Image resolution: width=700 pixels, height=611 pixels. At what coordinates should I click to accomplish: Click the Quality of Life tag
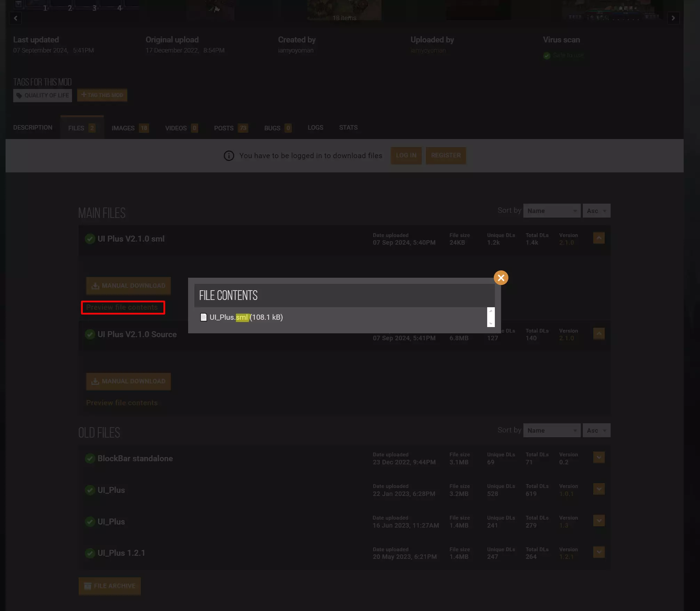click(x=42, y=95)
